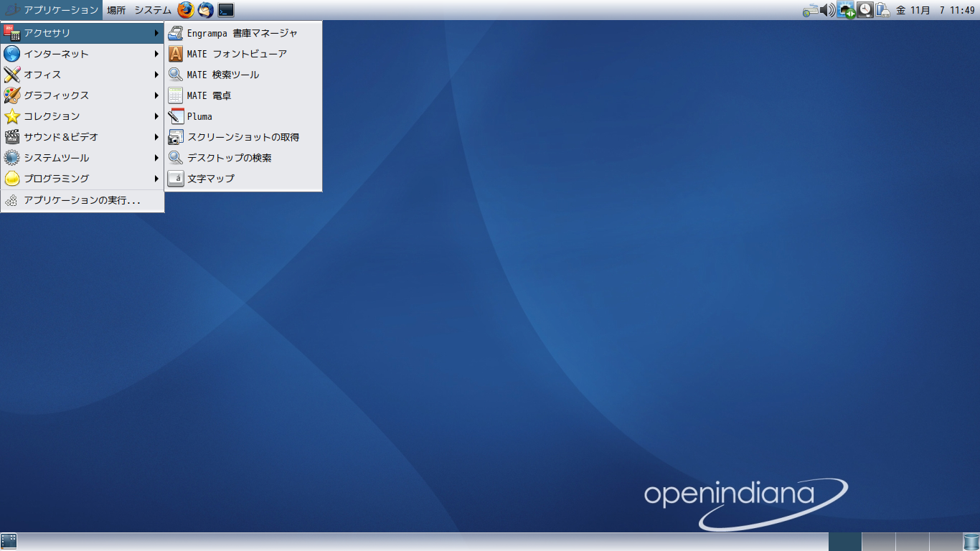Click the オフィス category icon
Screen dimensions: 980x551
[x=12, y=75]
